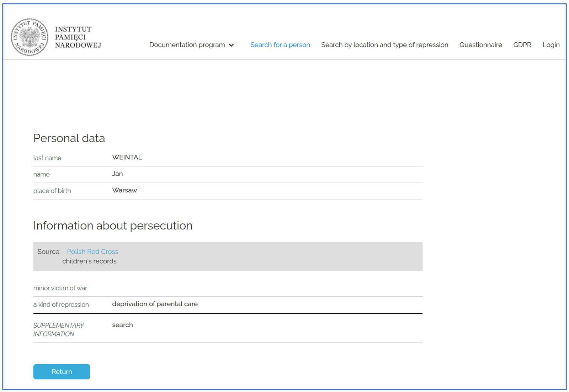Click the children's records text in source box
The image size is (569, 392).
coord(89,261)
